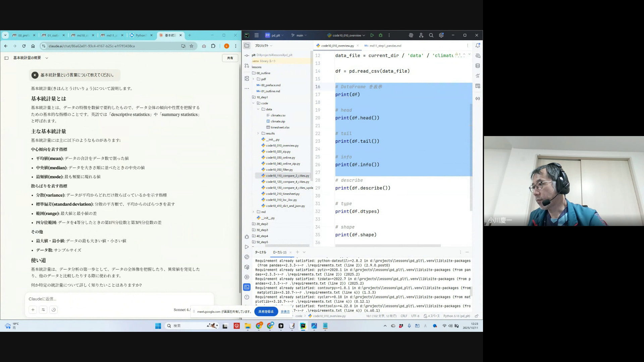Click the Debug bug icon in toolbar

(x=380, y=35)
